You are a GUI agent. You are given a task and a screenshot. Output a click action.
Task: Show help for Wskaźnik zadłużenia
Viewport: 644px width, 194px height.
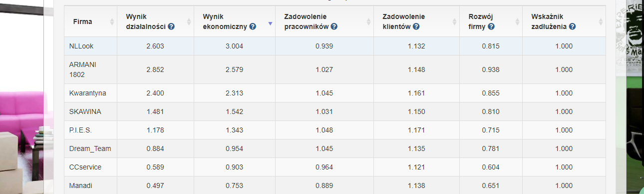(572, 26)
